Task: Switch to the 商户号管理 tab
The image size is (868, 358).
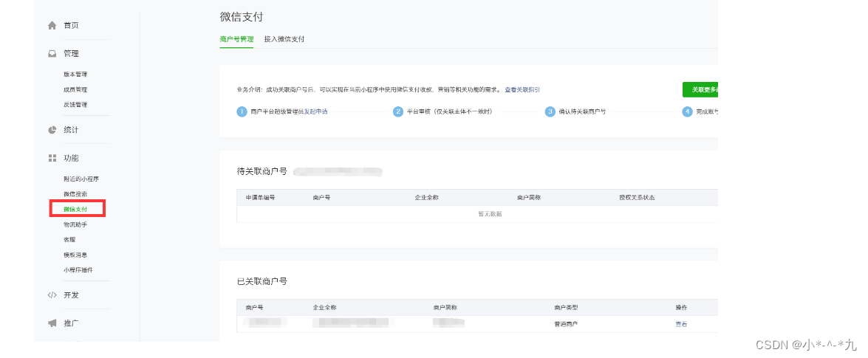Action: [236, 39]
